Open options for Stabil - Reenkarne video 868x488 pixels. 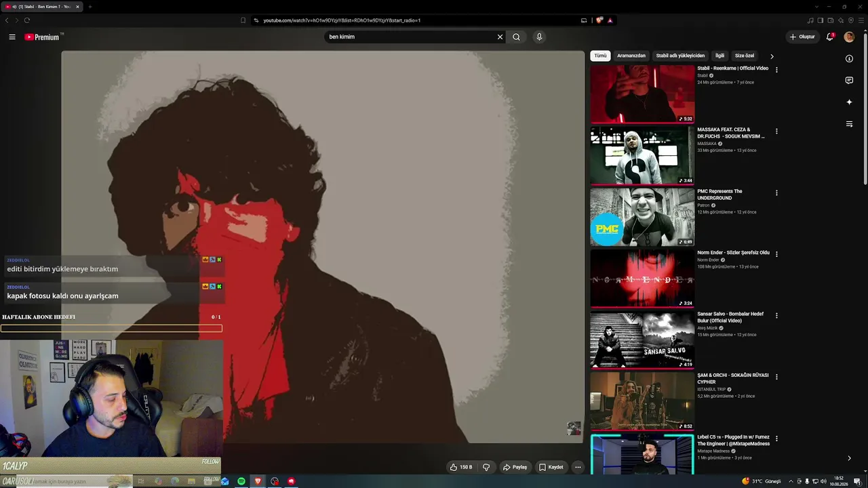point(776,70)
